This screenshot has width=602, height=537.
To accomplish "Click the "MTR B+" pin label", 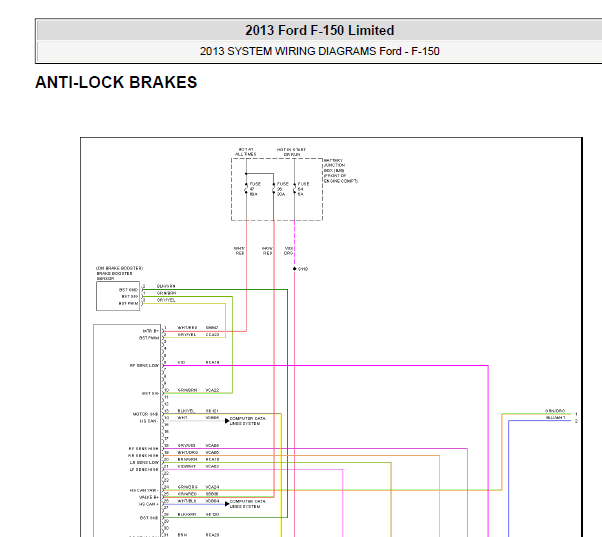I will click(x=150, y=331).
